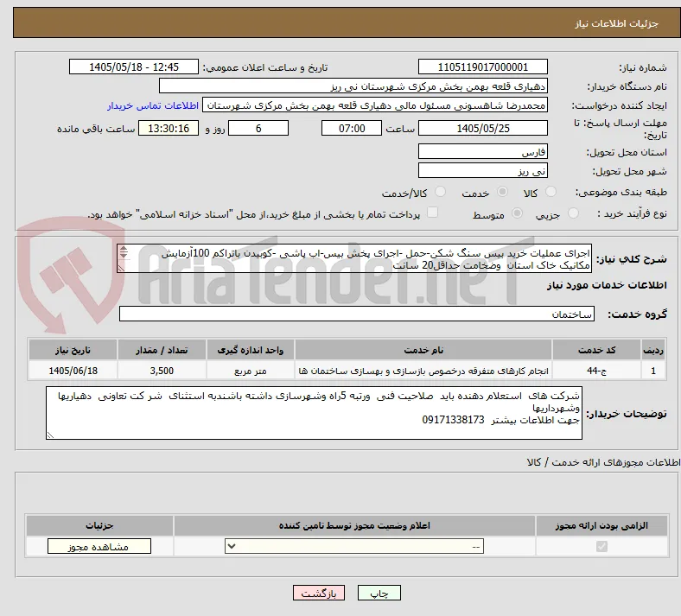Click the بازگشت (back) button
The width and height of the screenshot is (681, 616).
[x=319, y=593]
